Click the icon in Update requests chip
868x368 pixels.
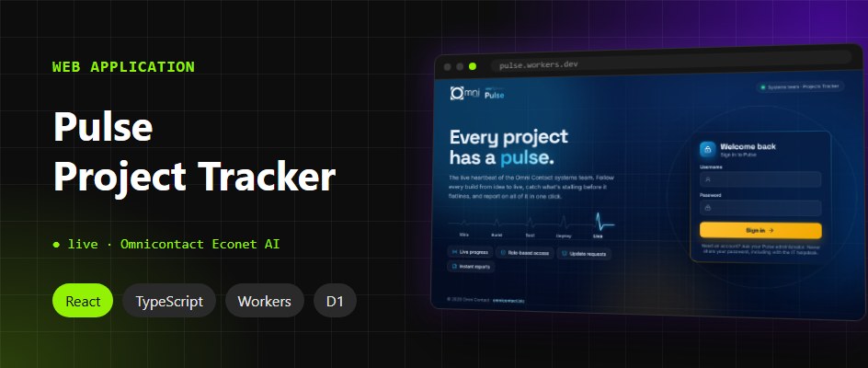click(x=564, y=254)
